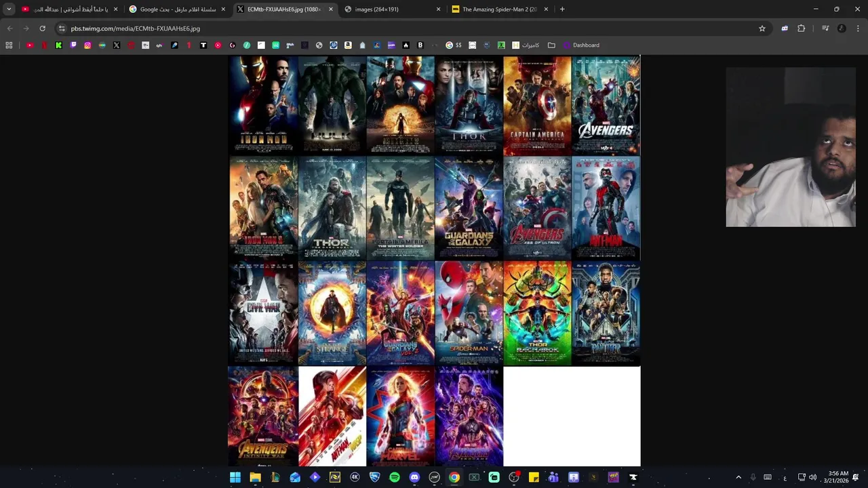
Task: Open the tab search dropdown arrow
Action: 9,9
